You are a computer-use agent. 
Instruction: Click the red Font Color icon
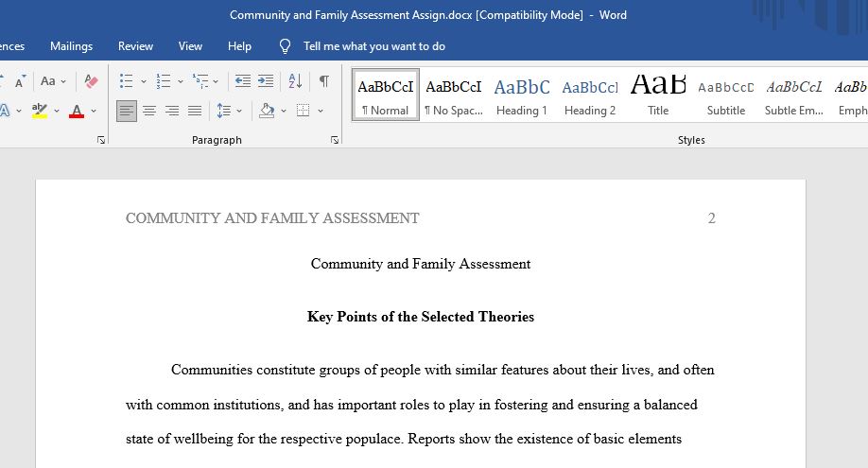pos(77,111)
